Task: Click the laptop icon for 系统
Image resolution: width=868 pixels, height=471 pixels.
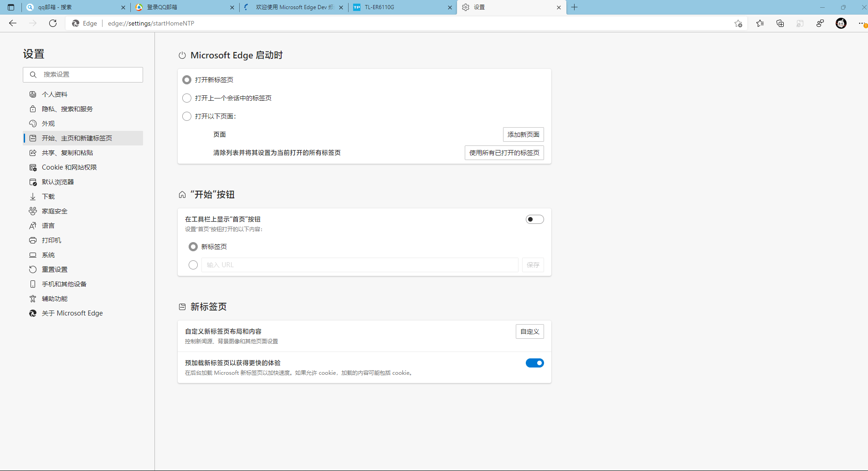Action: 33,255
